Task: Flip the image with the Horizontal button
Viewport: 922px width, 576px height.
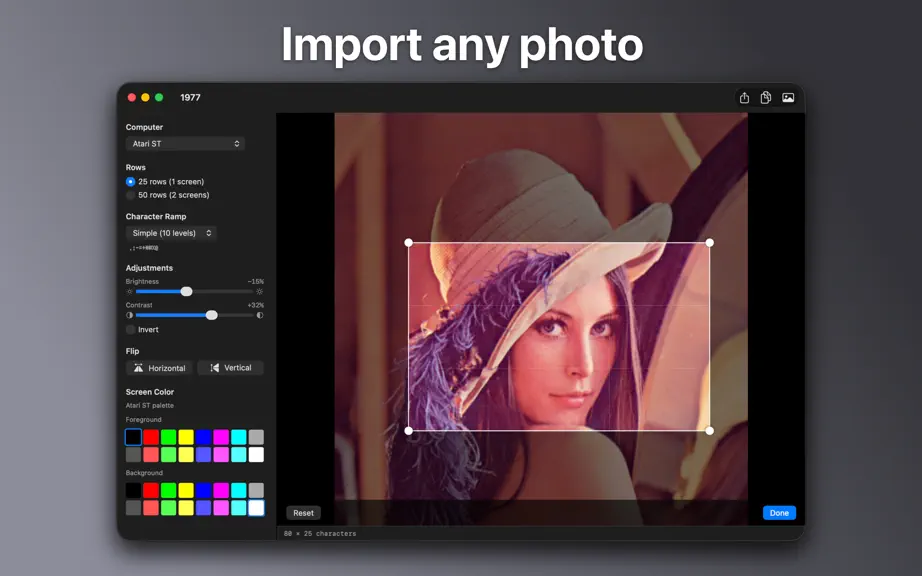Action: click(159, 368)
